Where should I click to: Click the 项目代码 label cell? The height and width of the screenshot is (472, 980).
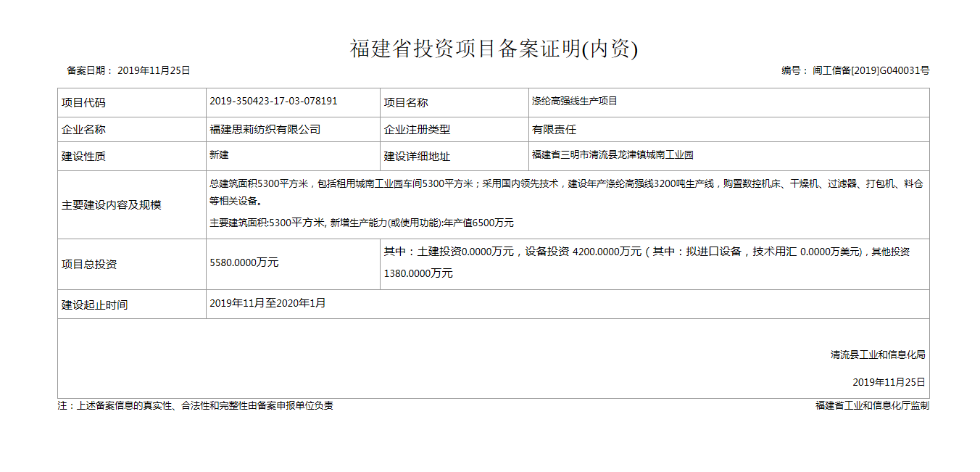tap(132, 103)
